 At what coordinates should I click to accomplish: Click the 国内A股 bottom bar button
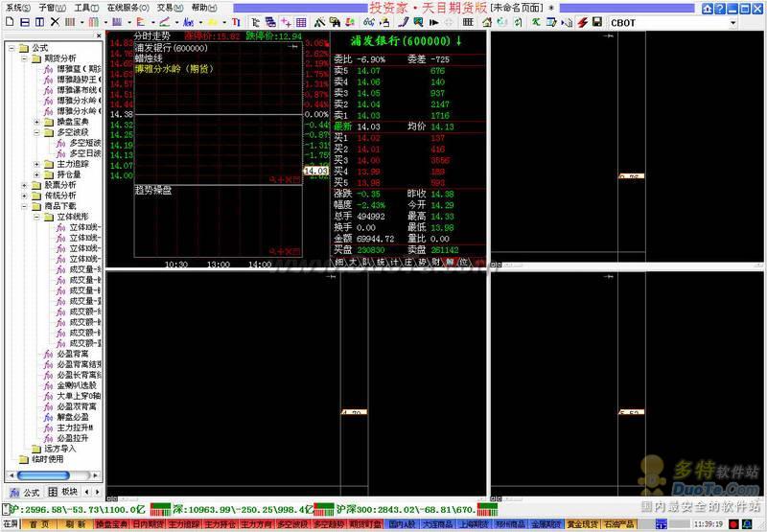point(401,524)
